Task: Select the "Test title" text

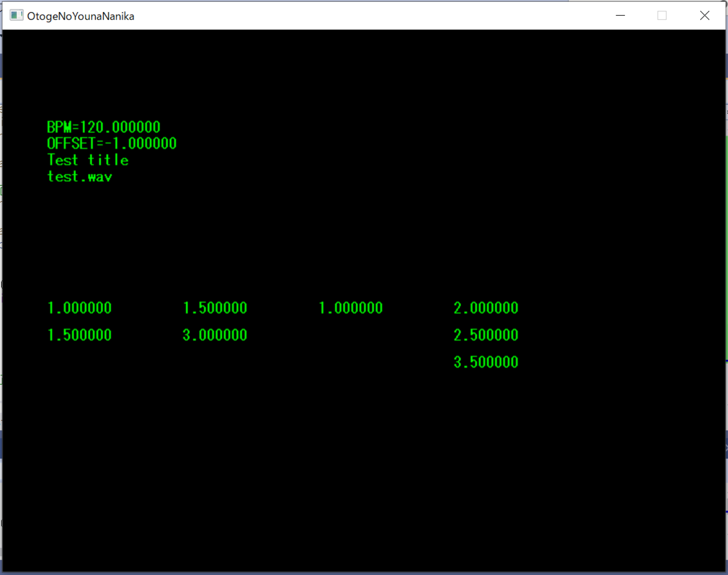Action: tap(88, 160)
